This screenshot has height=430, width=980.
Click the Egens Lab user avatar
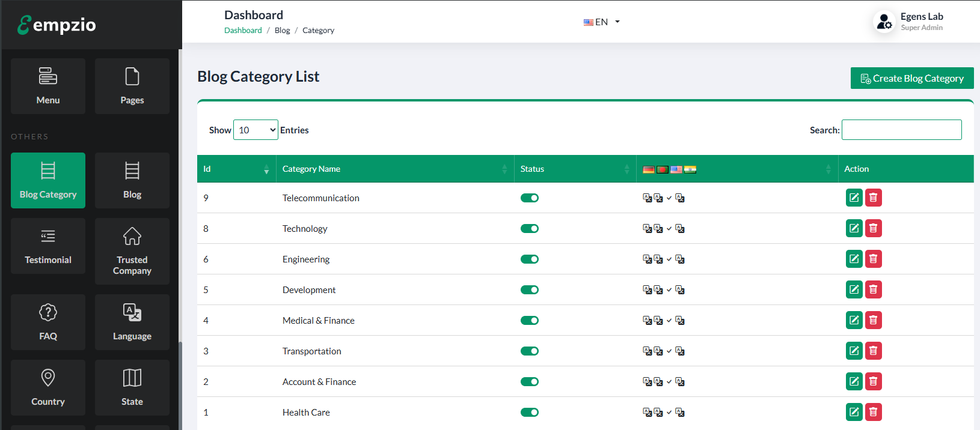tap(884, 22)
